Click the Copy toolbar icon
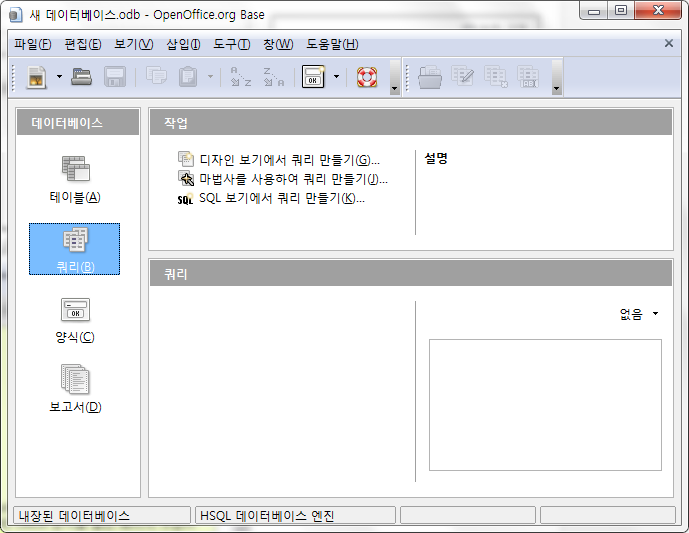The image size is (689, 533). (156, 76)
